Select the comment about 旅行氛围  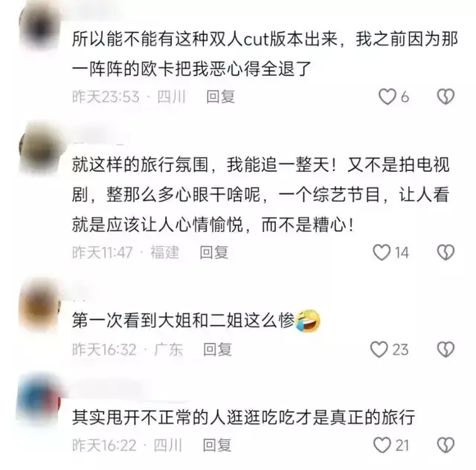pyautogui.click(x=260, y=195)
